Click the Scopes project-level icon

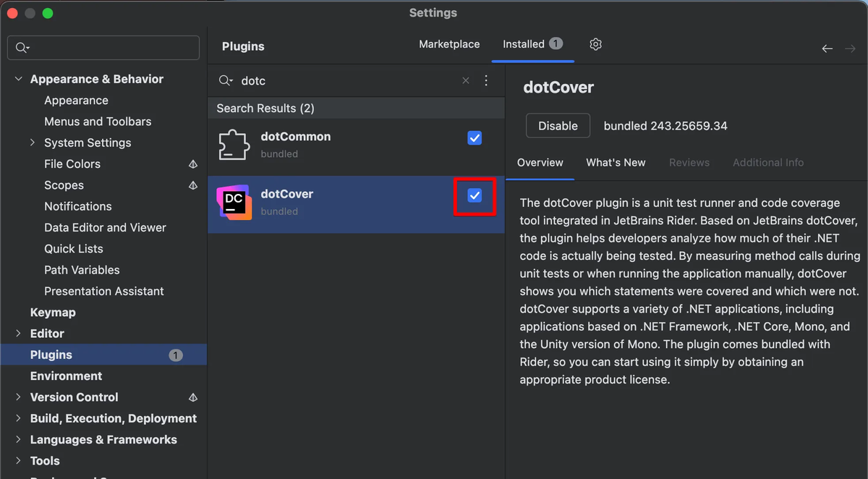[x=193, y=185]
